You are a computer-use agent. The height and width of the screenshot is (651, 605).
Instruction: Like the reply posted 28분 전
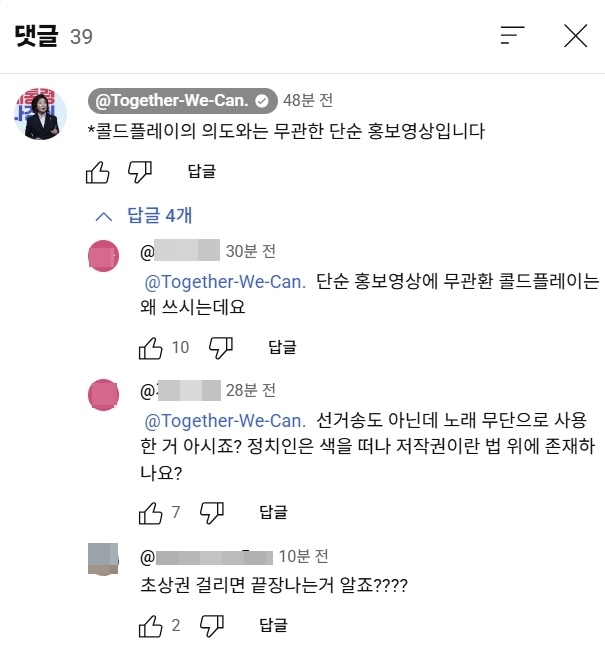click(150, 512)
